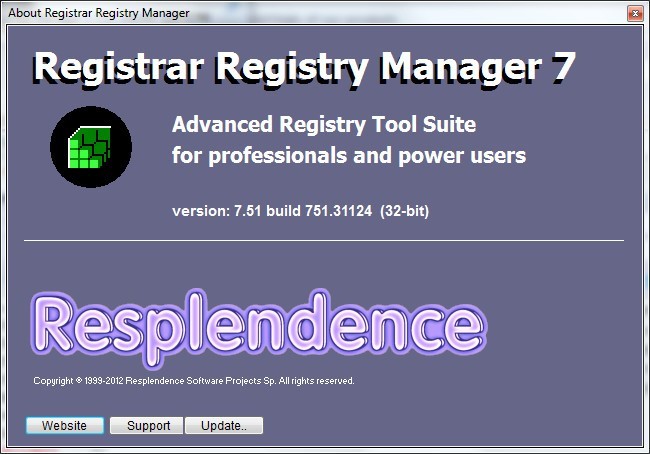Image resolution: width=650 pixels, height=454 pixels.
Task: Open the Support page button
Action: click(146, 425)
